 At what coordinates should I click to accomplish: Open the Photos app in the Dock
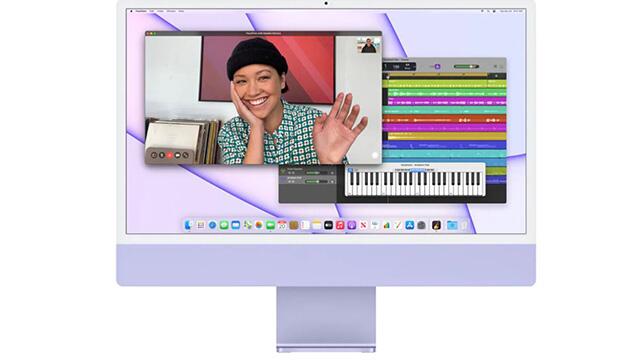pos(259,225)
